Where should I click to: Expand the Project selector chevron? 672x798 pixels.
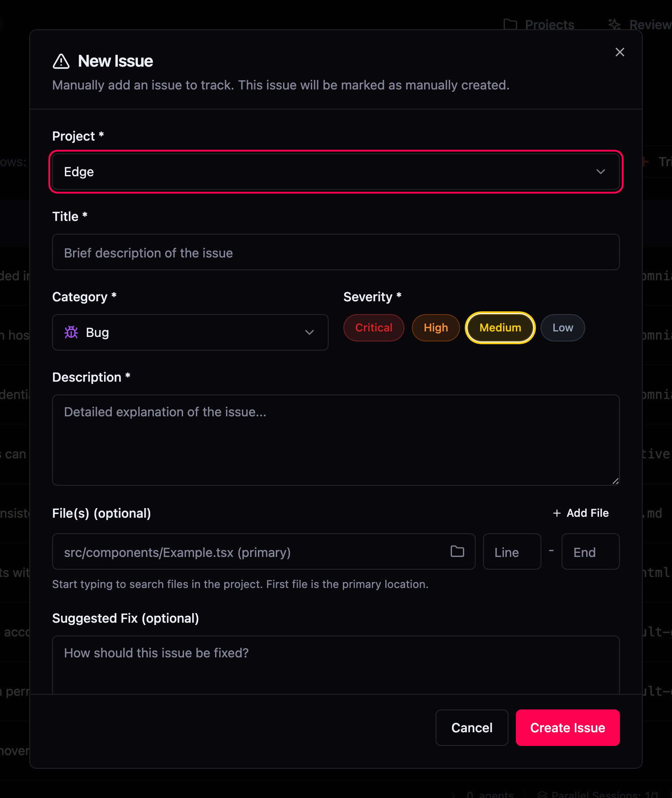[600, 172]
